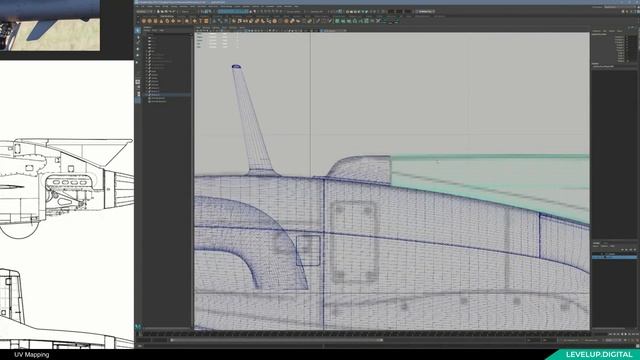Open the Outliner Display menu
Viewport: 640px width, 360px height.
click(x=147, y=30)
